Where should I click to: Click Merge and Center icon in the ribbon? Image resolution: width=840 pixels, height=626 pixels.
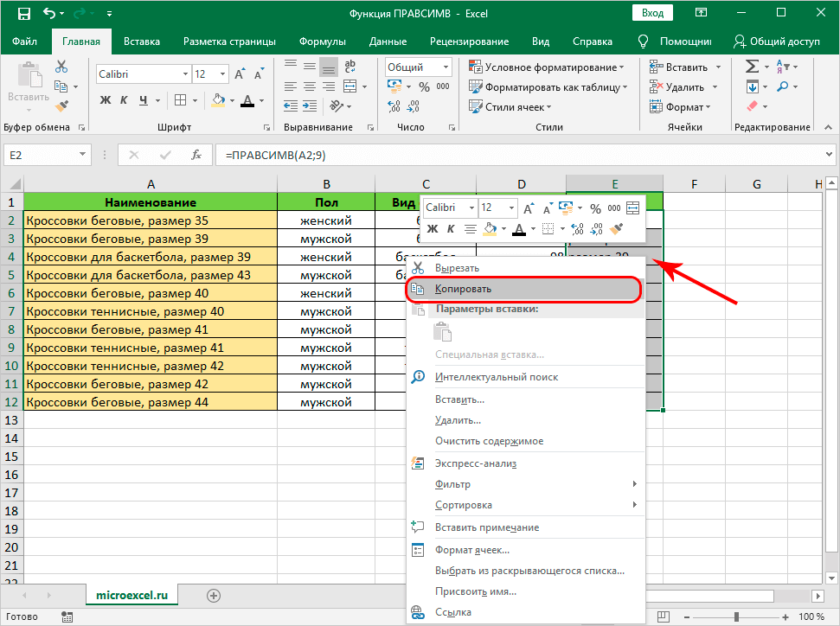tap(349, 86)
